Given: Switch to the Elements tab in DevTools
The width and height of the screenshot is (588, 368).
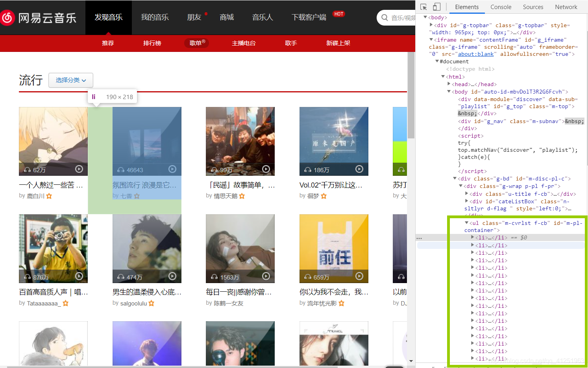Looking at the screenshot, I should click(x=467, y=7).
